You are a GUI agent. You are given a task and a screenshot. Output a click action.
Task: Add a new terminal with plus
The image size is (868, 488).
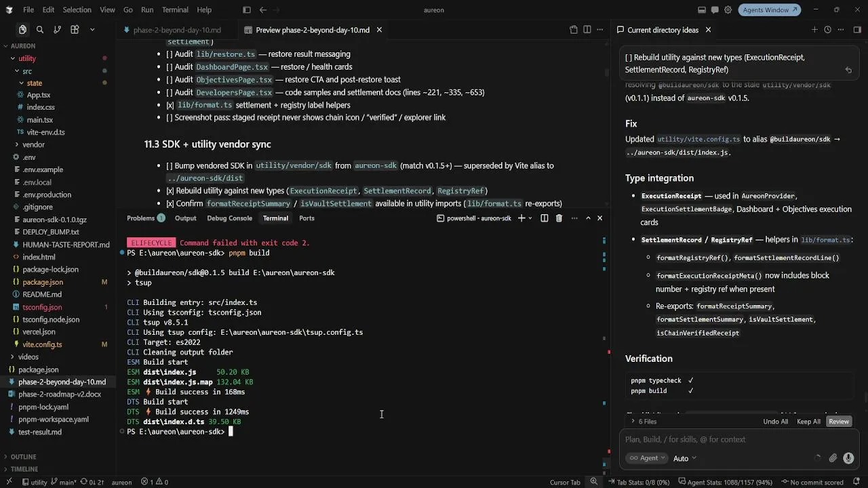click(521, 218)
